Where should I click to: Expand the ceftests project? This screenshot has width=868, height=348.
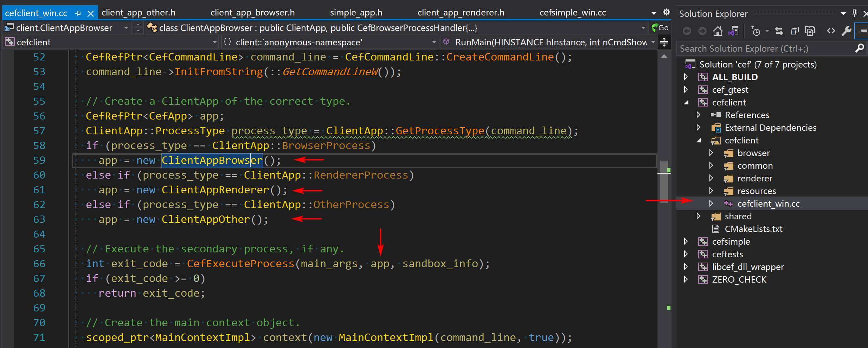[x=686, y=254]
